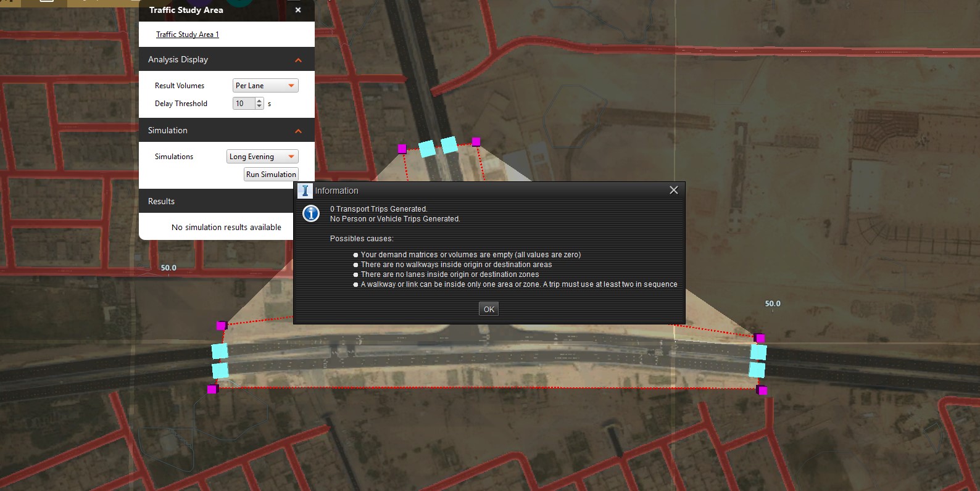This screenshot has height=491, width=980.
Task: Select the right cyan zone square on north road
Action: [x=449, y=145]
